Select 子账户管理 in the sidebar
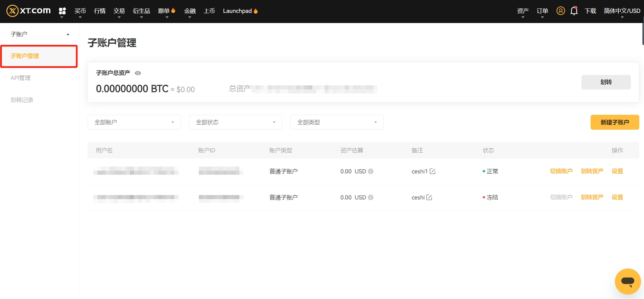 (x=39, y=56)
